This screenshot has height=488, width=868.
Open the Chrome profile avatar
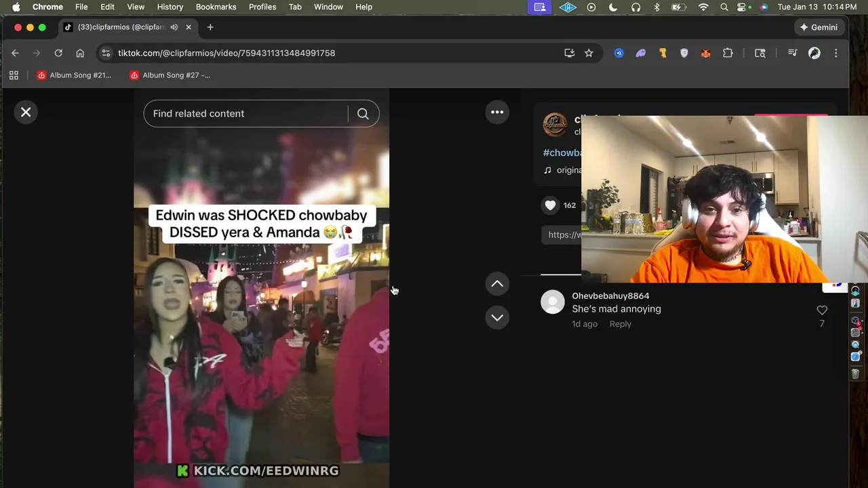click(x=814, y=53)
